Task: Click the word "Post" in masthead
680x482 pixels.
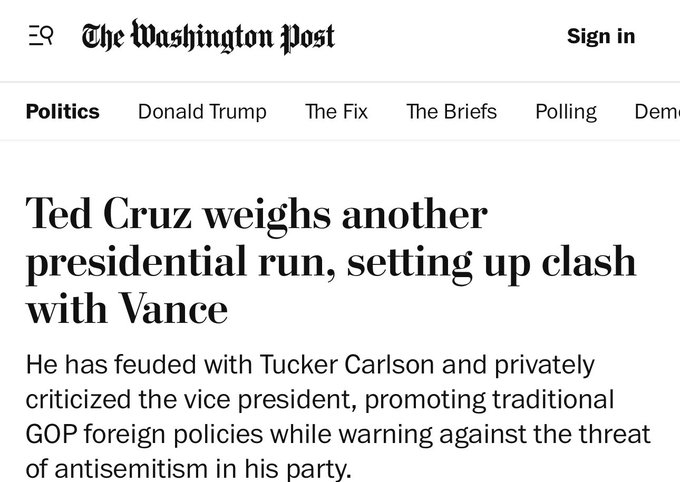Action: (x=307, y=37)
